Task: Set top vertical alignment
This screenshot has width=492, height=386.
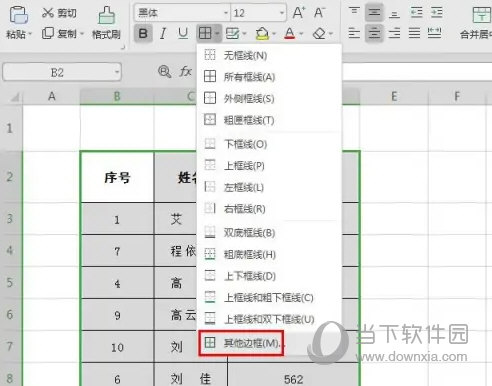Action: pos(354,12)
